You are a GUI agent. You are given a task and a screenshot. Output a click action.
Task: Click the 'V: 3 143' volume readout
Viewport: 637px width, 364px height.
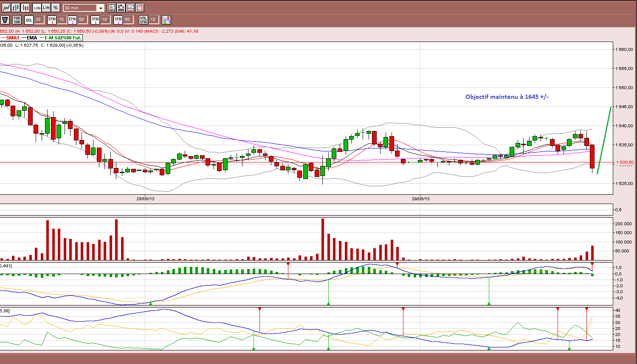(135, 31)
